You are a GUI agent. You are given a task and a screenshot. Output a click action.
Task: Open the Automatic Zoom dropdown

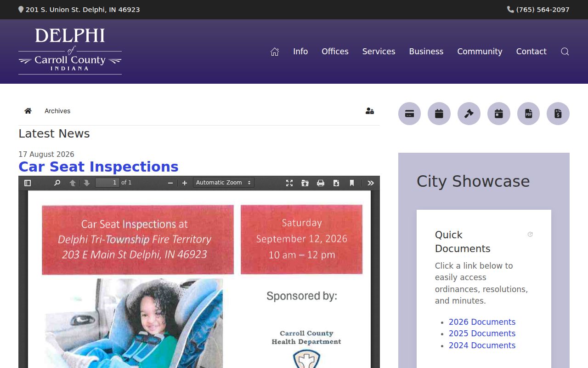pos(224,183)
